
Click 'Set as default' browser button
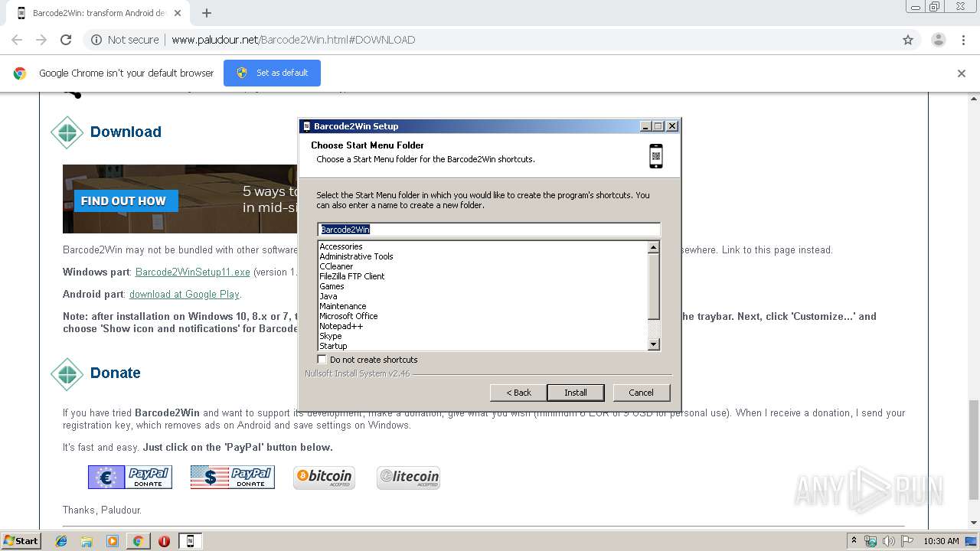click(x=272, y=73)
